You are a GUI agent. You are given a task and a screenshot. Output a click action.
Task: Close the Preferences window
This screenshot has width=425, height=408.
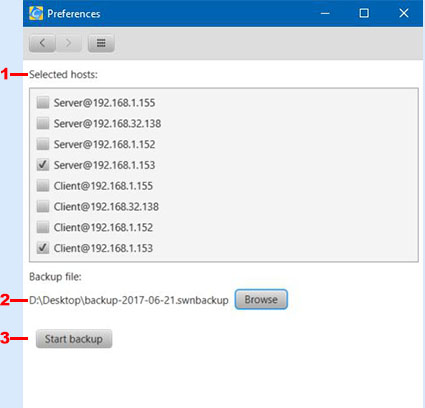pos(404,13)
